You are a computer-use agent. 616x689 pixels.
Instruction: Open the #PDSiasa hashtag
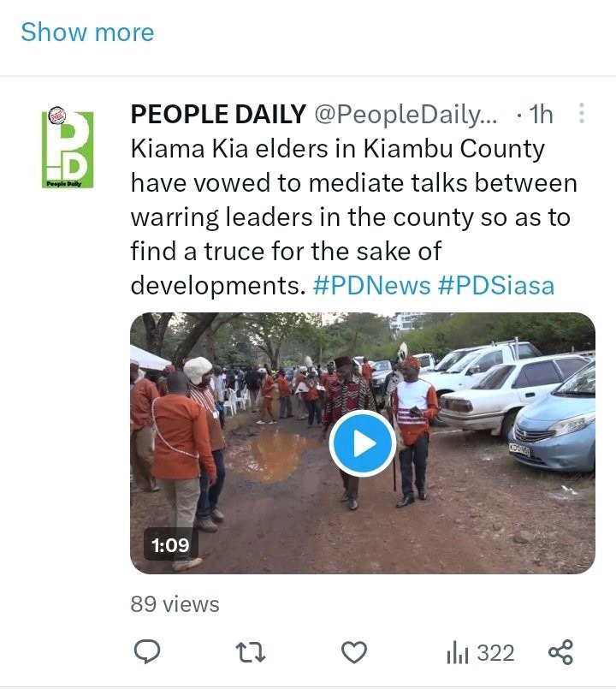point(496,286)
